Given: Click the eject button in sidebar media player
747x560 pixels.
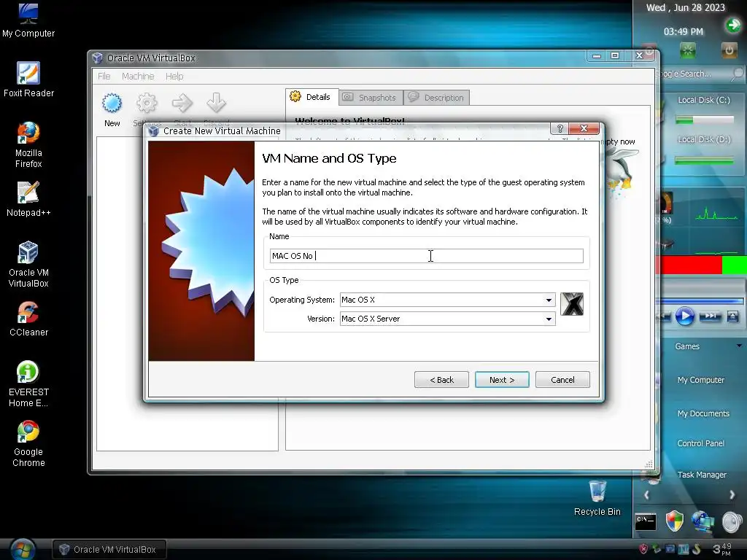Looking at the screenshot, I should [732, 316].
